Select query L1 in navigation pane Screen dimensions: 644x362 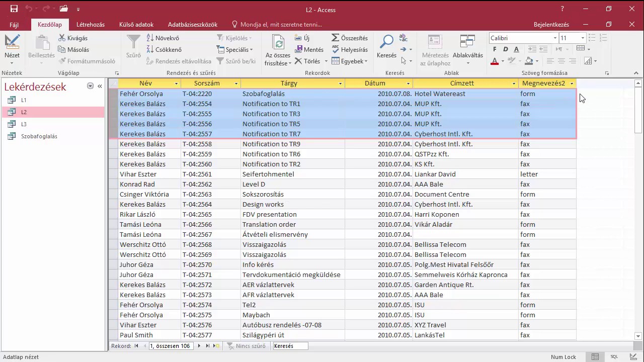click(53, 100)
